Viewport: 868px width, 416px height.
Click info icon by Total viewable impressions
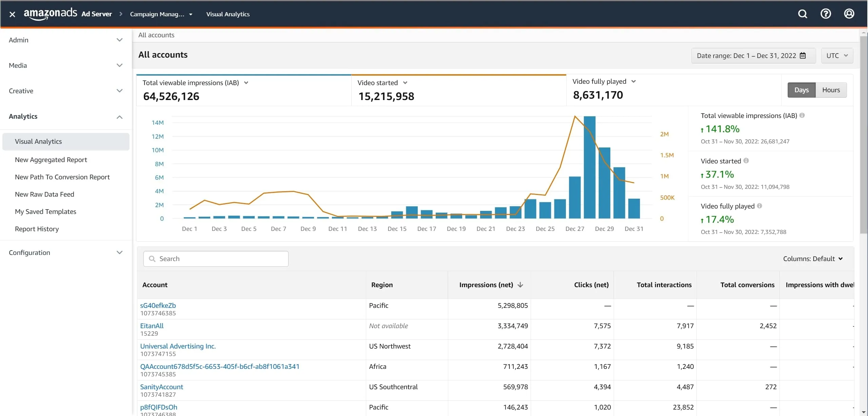tap(802, 115)
